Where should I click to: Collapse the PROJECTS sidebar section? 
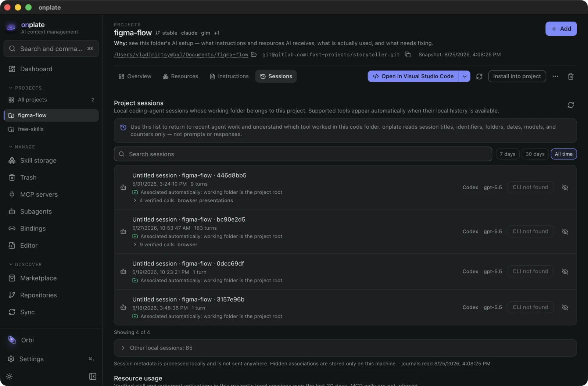(x=25, y=88)
